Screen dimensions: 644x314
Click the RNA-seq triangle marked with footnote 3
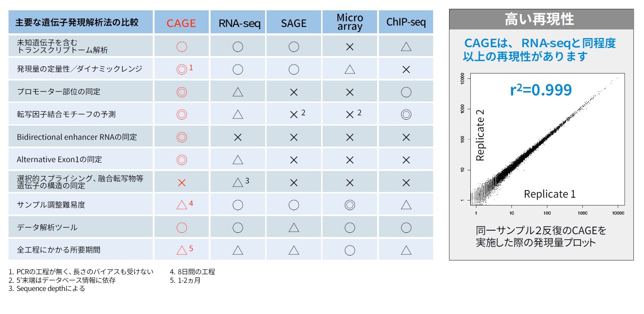click(x=238, y=182)
